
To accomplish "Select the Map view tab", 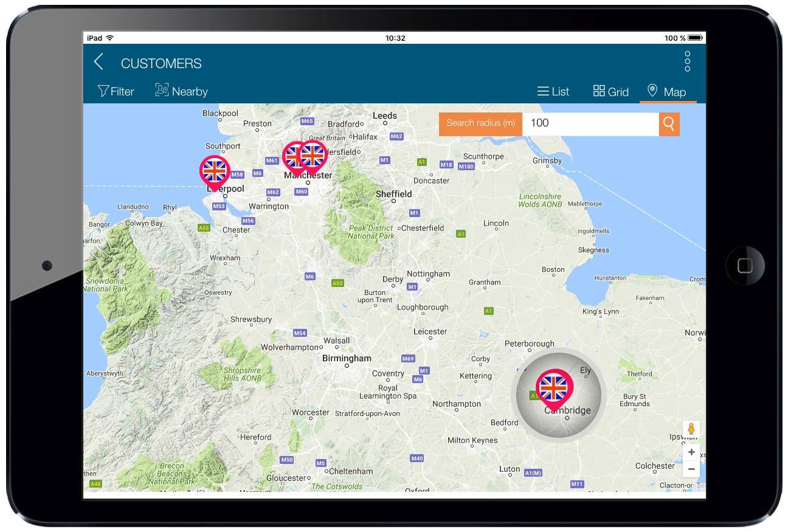I will (x=668, y=92).
